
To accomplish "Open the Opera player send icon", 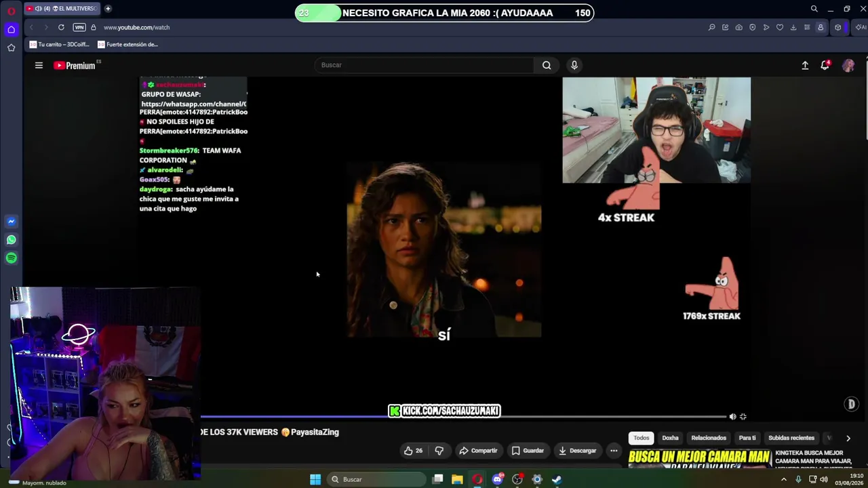I will click(x=766, y=27).
